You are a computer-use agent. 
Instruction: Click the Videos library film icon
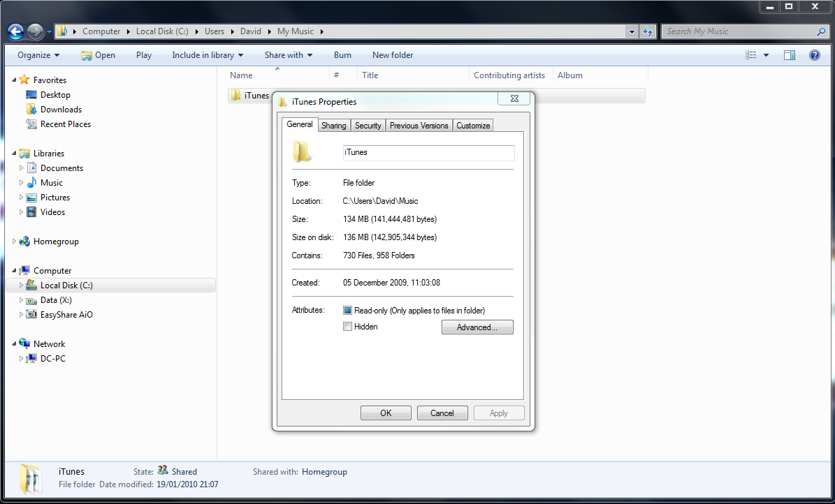[31, 212]
